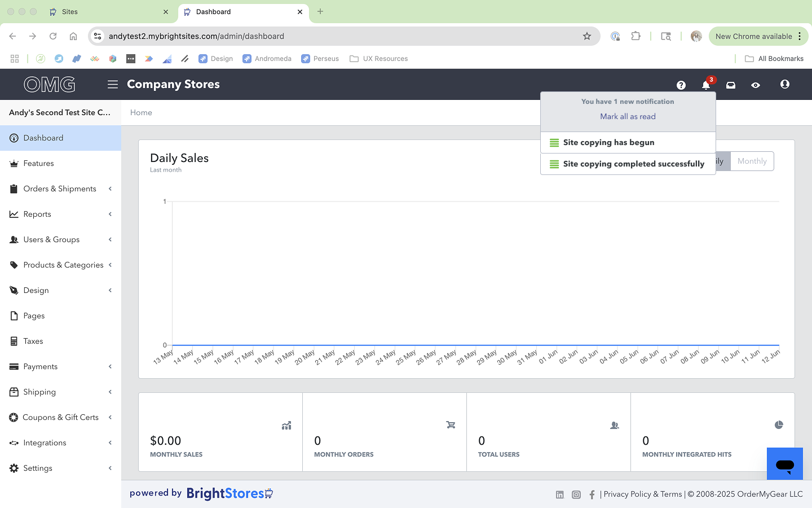This screenshot has width=812, height=508.
Task: Open a new browser tab
Action: tap(320, 11)
